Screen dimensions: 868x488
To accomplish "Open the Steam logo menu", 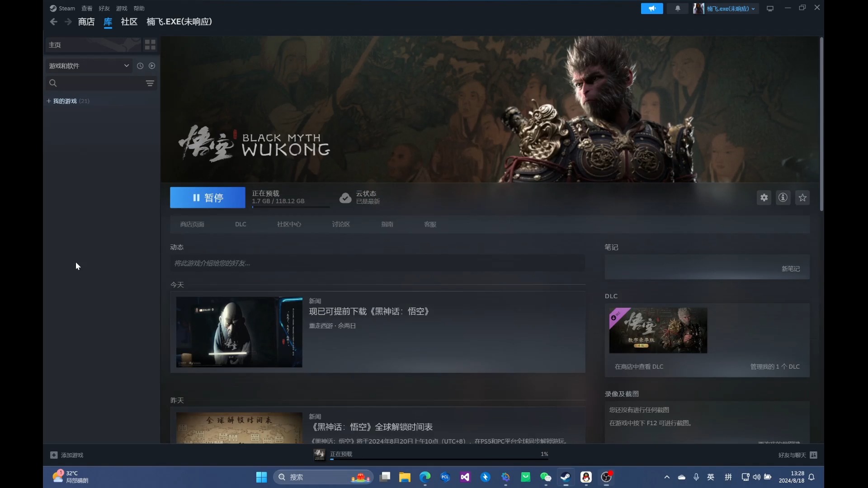I will [62, 9].
